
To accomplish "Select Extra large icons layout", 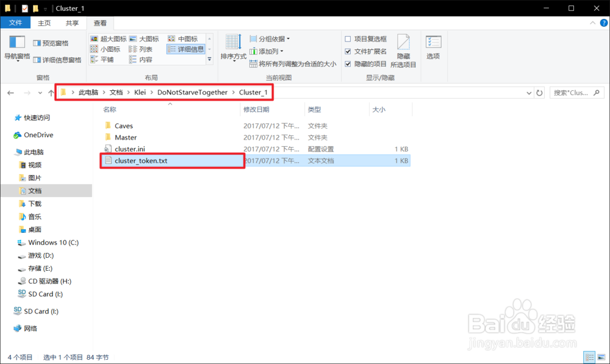I will pos(108,39).
